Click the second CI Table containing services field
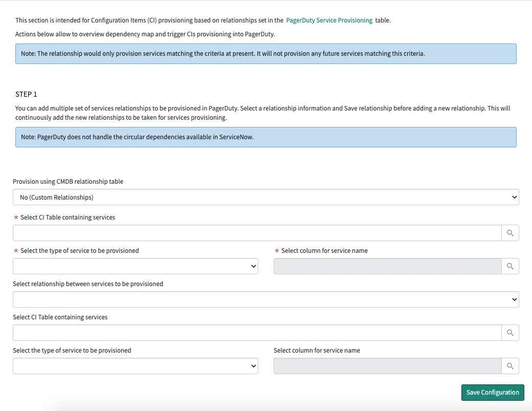This screenshot has height=411, width=532. click(257, 333)
